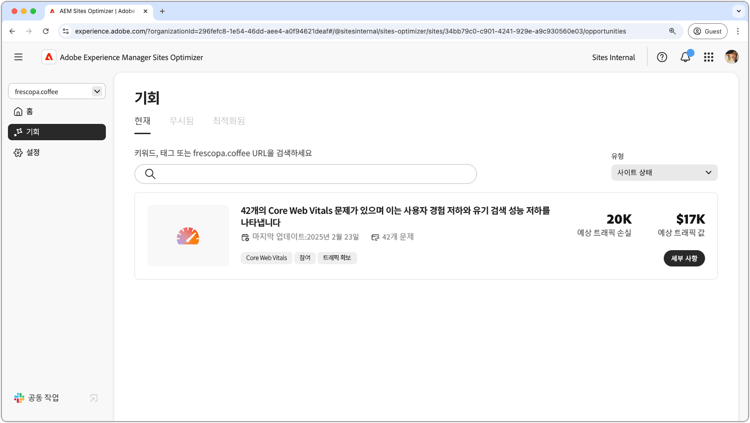Click the Slack 공동 작업 icon

[19, 398]
